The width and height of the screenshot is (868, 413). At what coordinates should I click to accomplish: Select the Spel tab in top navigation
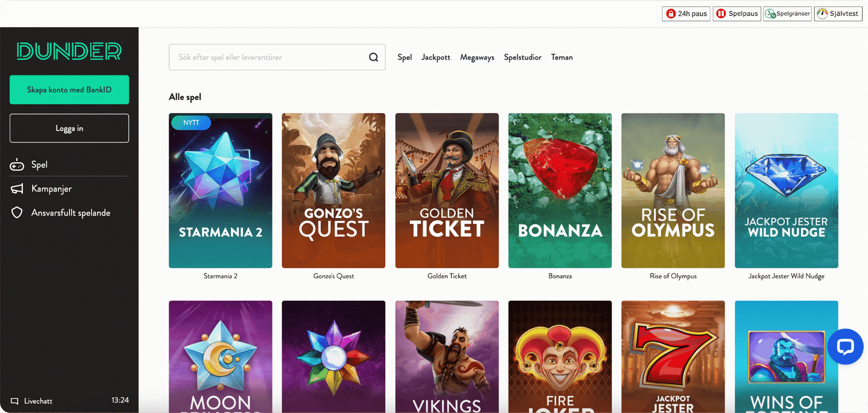coord(405,57)
